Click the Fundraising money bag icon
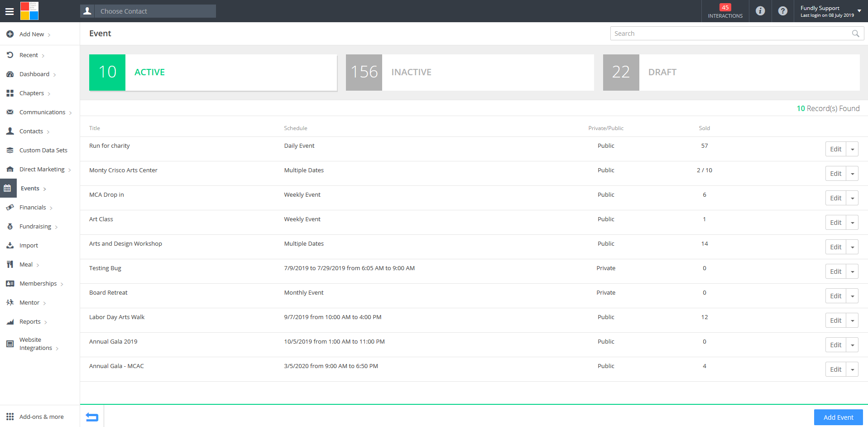Image resolution: width=868 pixels, height=427 pixels. pyautogui.click(x=10, y=226)
